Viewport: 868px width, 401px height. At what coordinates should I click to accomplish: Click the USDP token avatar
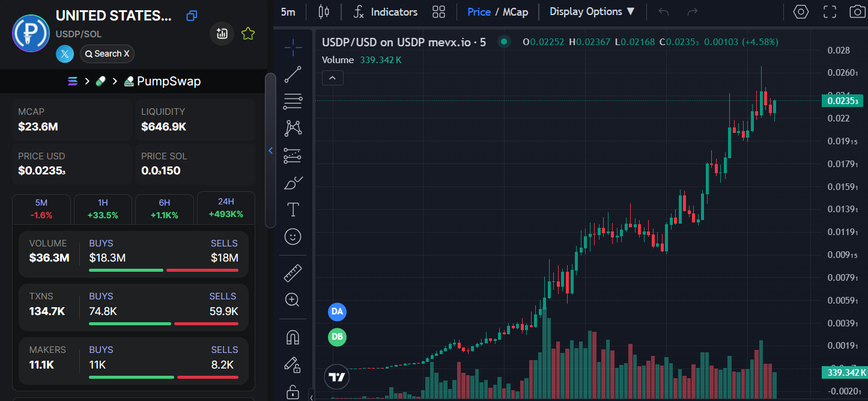[31, 33]
